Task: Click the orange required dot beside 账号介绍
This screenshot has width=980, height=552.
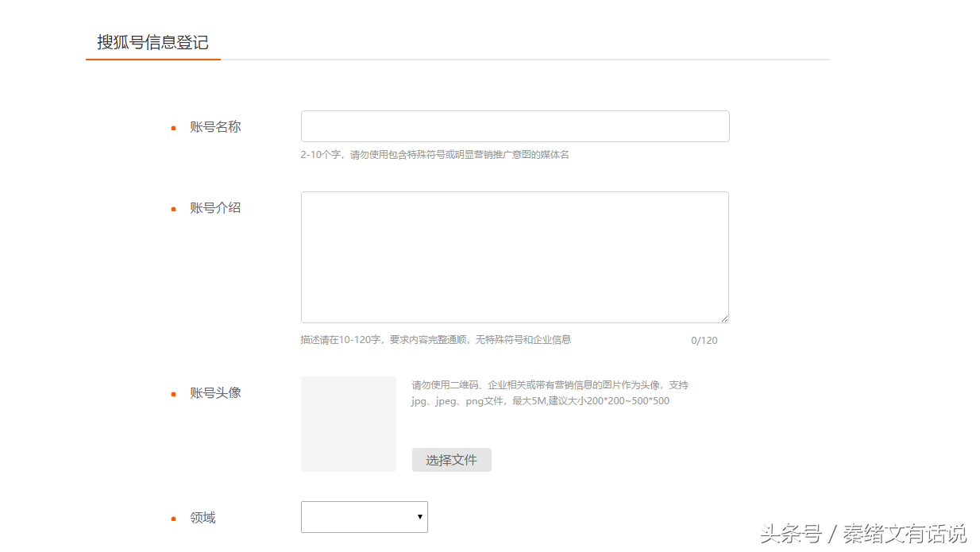Action: (x=173, y=209)
